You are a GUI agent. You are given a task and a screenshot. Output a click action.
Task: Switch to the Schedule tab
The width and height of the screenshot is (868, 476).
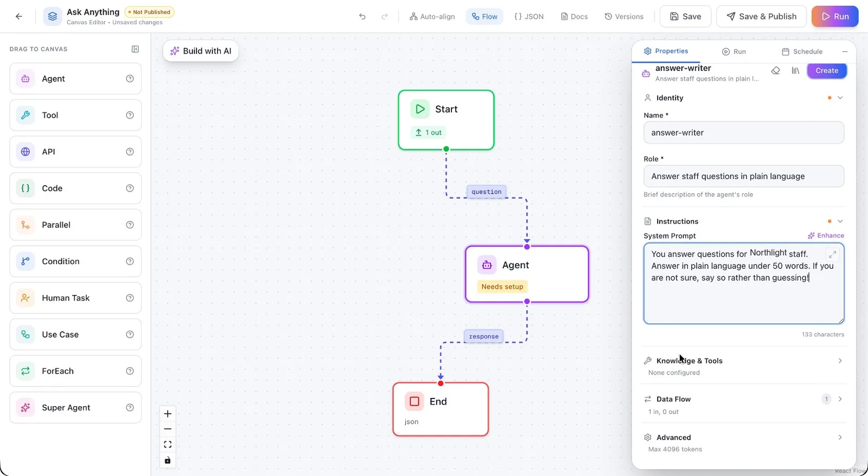point(802,52)
